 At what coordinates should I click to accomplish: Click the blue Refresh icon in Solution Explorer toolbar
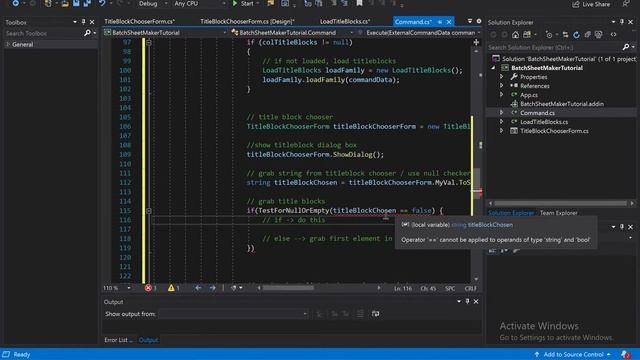pos(576,35)
